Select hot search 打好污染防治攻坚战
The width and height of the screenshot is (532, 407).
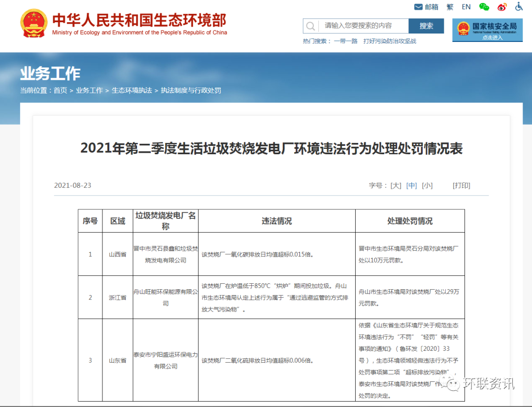(390, 41)
